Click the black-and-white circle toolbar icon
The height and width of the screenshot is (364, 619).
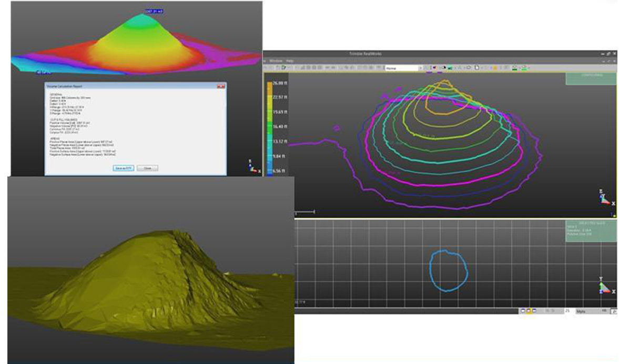coord(444,67)
